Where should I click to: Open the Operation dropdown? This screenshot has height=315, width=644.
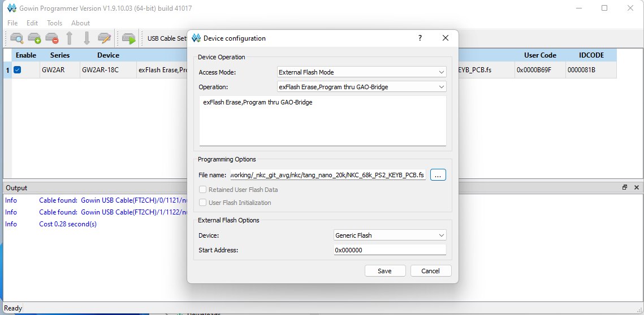tap(361, 87)
